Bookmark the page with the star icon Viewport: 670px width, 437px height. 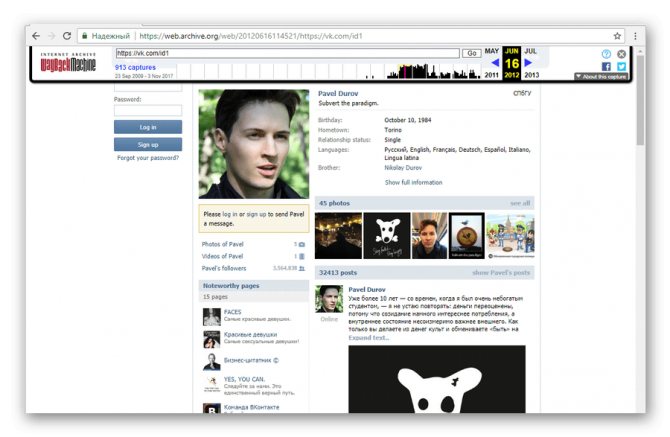(x=617, y=36)
